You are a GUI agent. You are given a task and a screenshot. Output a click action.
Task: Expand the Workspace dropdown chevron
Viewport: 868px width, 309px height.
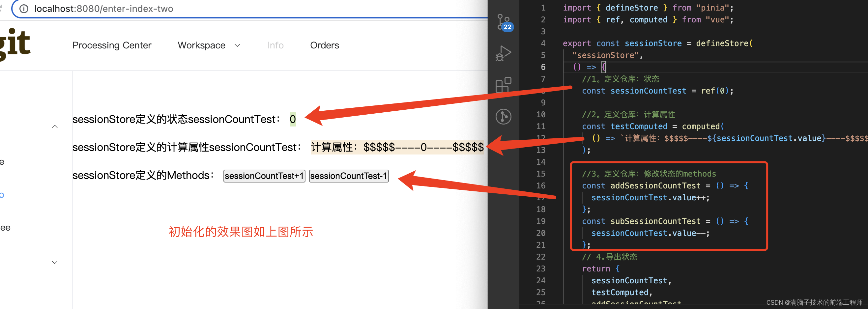[237, 45]
